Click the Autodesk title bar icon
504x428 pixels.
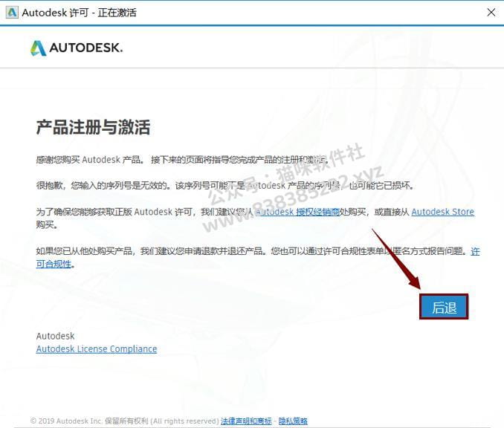click(12, 13)
